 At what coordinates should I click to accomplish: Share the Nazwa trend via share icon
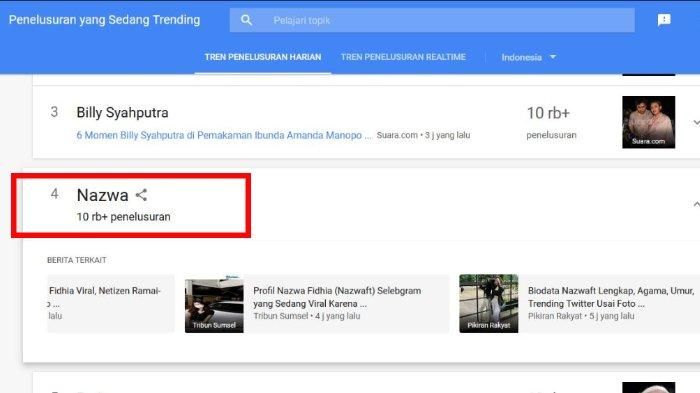coord(141,195)
